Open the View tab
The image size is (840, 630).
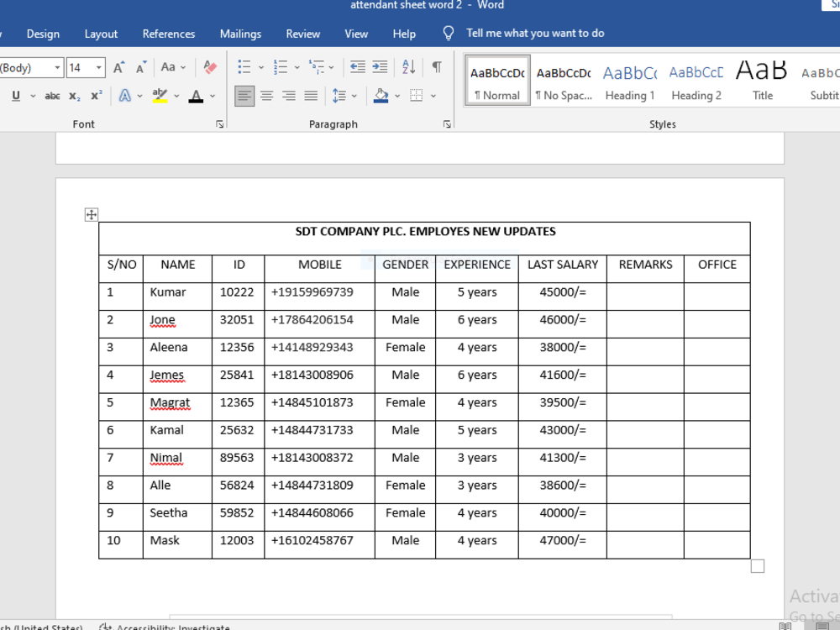click(x=356, y=34)
